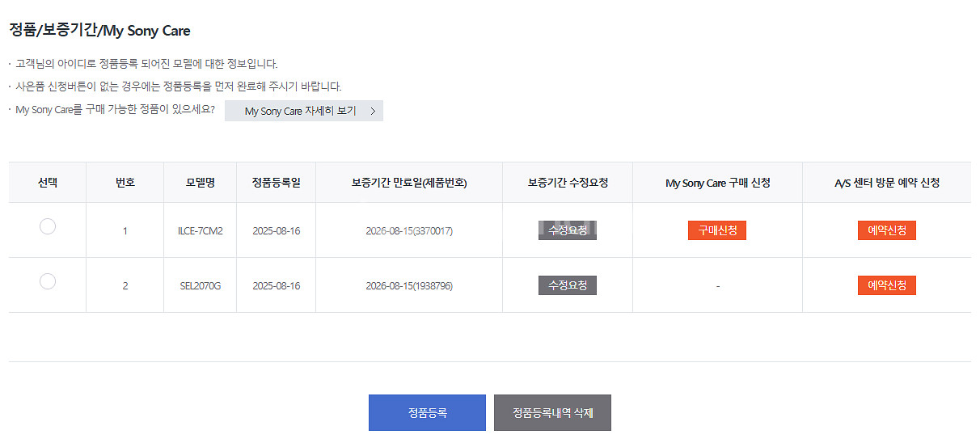Click the 선택 column header

click(x=48, y=183)
